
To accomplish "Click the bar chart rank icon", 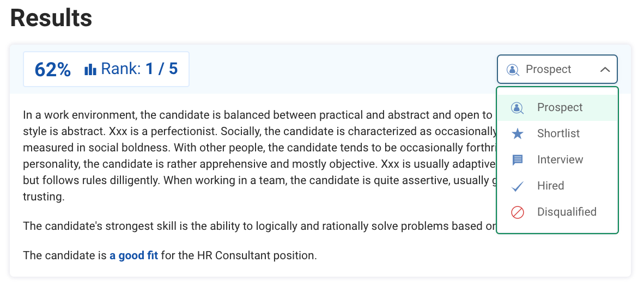I will point(90,70).
